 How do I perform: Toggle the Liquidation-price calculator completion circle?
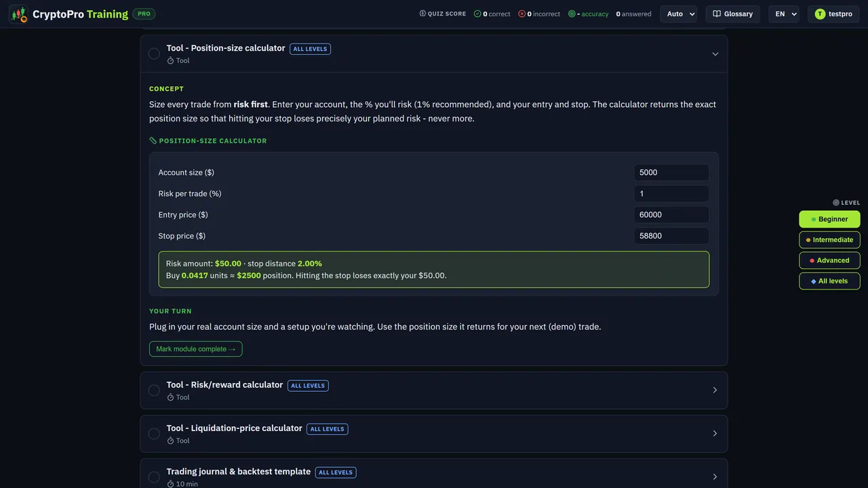click(x=154, y=434)
